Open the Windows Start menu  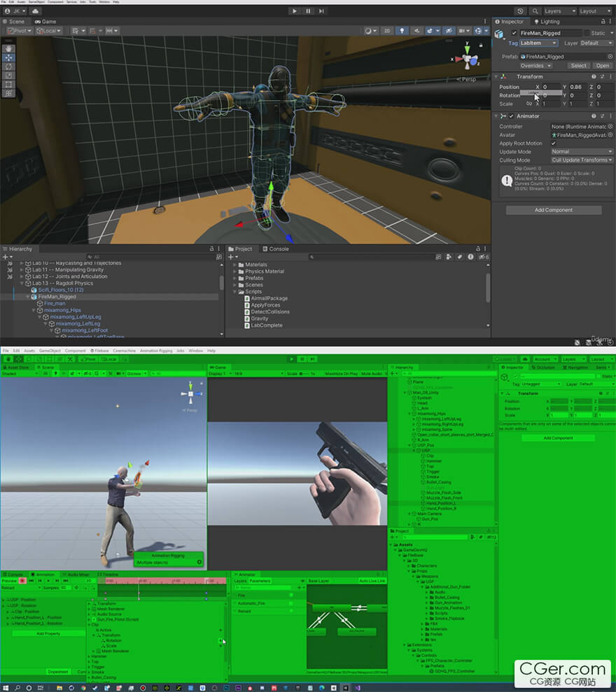[6, 688]
